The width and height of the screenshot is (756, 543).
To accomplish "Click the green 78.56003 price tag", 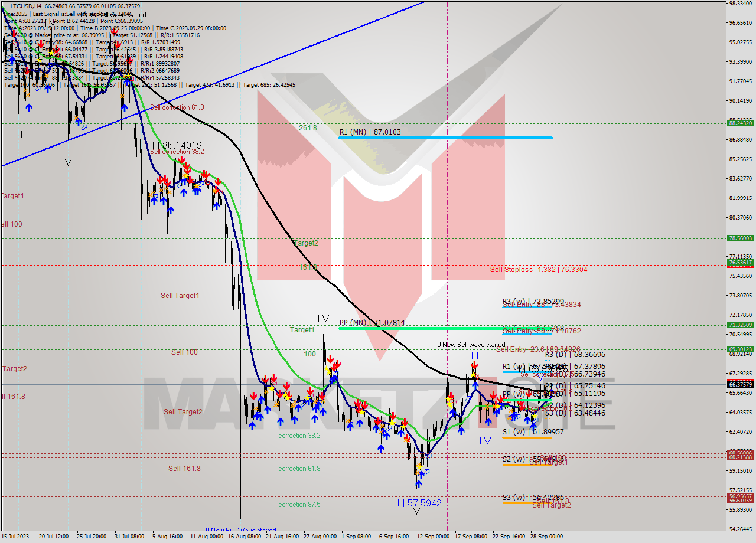I will [741, 238].
